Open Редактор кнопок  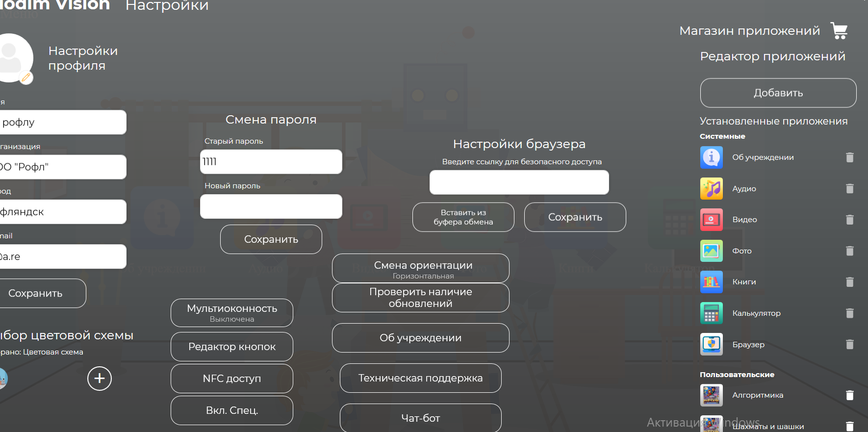coord(232,347)
